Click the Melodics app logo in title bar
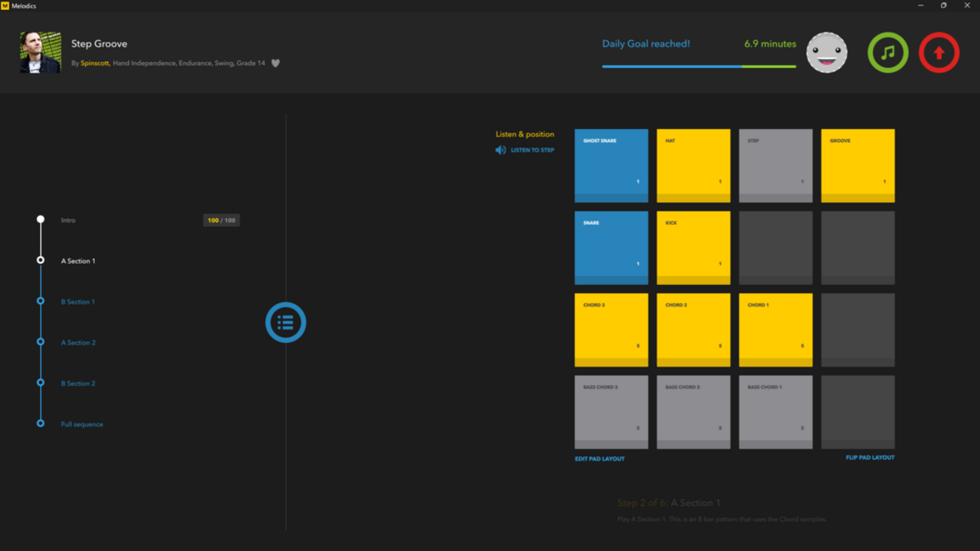Viewport: 980px width, 551px height. coord(5,5)
